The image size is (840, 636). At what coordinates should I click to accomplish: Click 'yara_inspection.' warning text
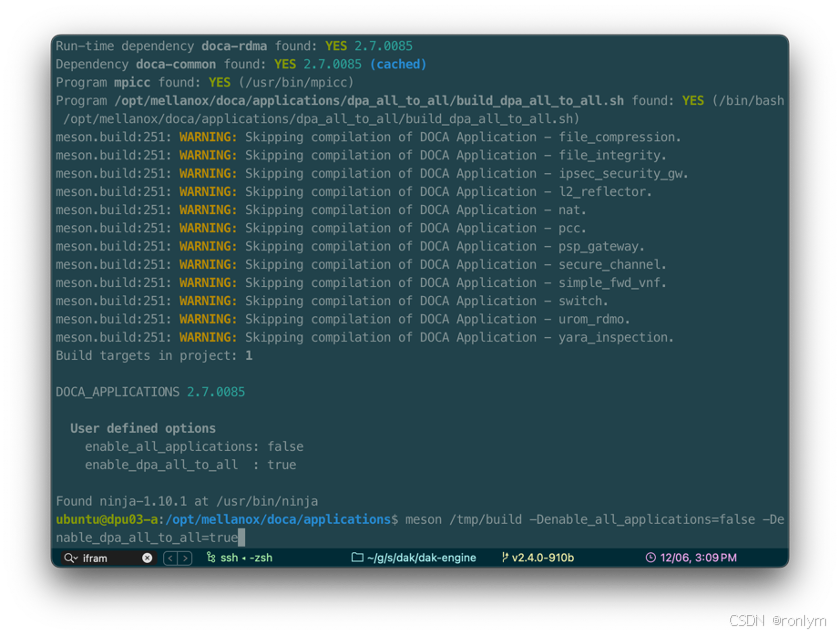616,338
